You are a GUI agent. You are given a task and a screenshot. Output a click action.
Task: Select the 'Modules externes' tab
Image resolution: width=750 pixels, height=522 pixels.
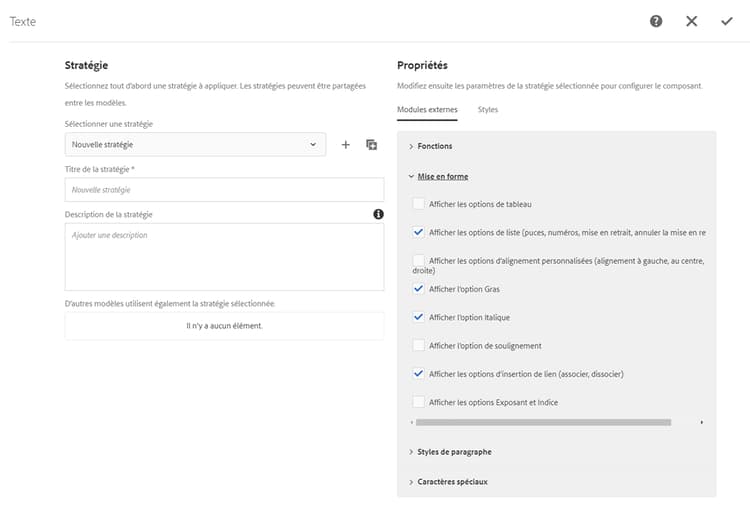(x=427, y=109)
